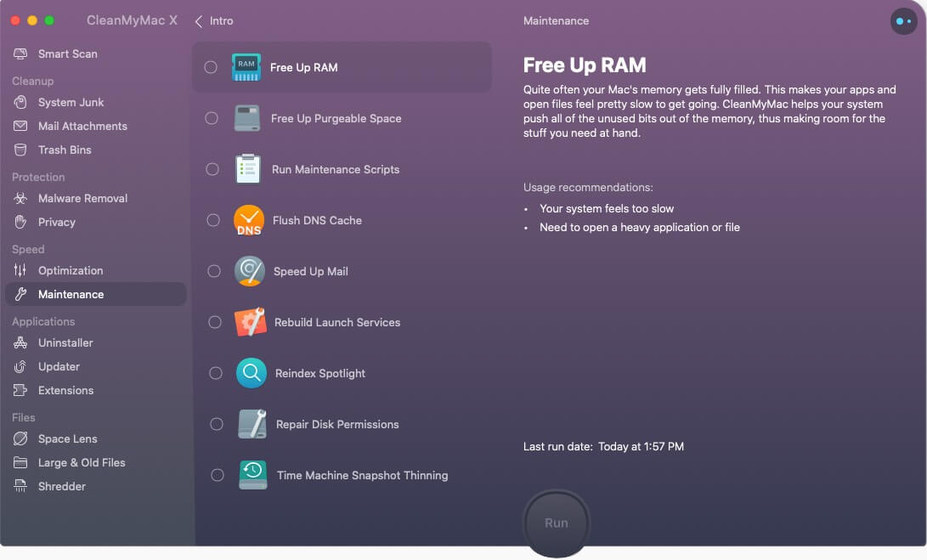This screenshot has width=927, height=560.
Task: Click the Repair Disk Permissions label
Action: (x=337, y=424)
